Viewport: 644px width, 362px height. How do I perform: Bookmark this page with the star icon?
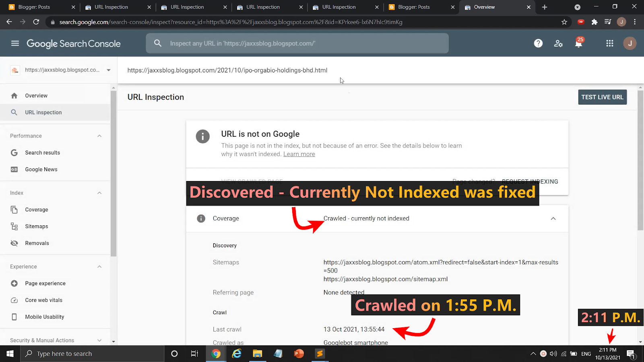pyautogui.click(x=564, y=22)
